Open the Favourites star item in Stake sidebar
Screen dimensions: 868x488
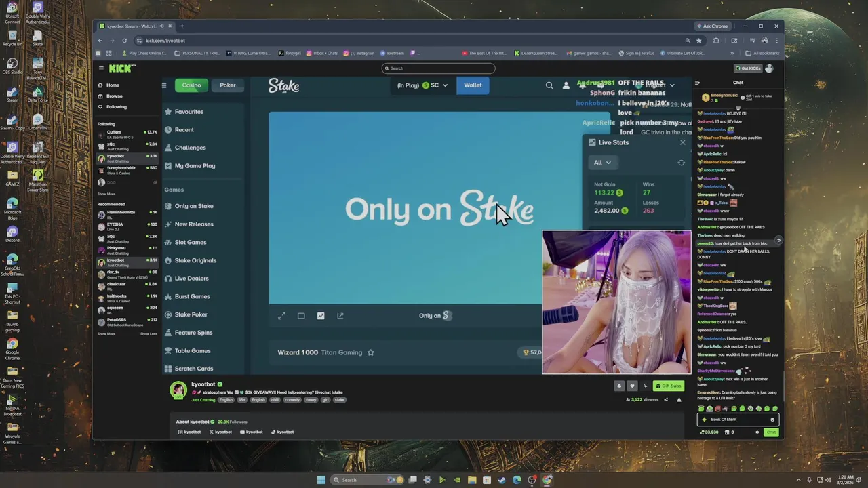(184, 112)
